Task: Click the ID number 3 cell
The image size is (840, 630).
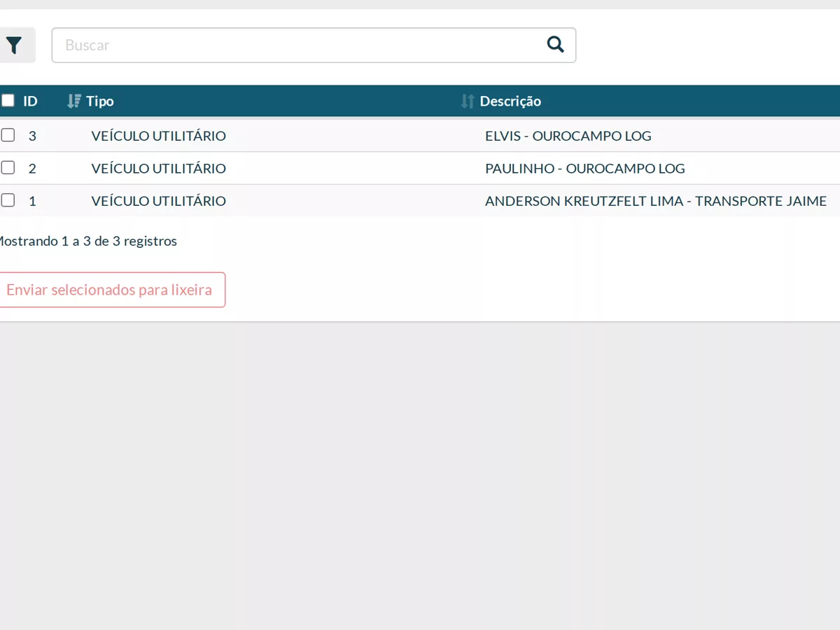Action: pos(32,136)
